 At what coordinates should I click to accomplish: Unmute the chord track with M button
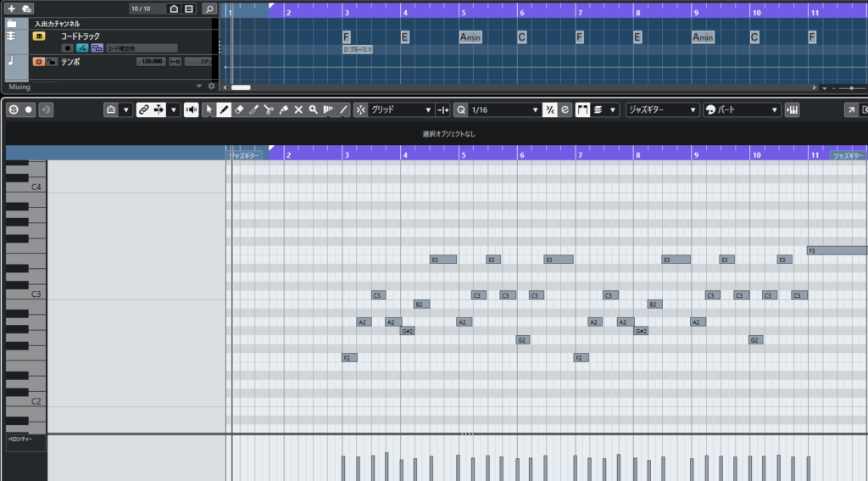click(x=38, y=36)
